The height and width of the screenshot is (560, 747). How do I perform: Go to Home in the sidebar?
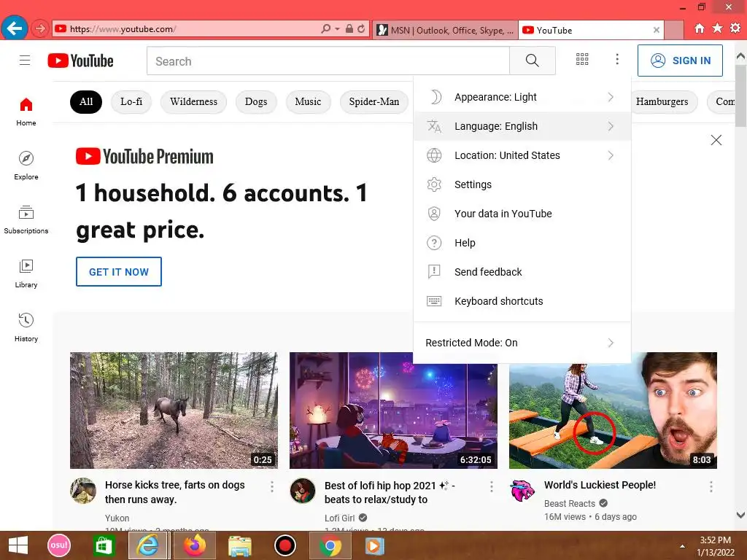26,112
